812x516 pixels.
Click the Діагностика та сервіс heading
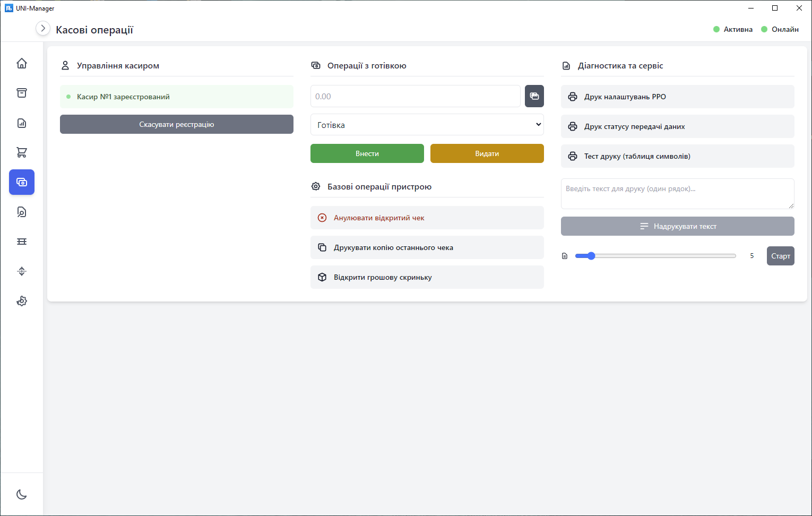tap(620, 66)
